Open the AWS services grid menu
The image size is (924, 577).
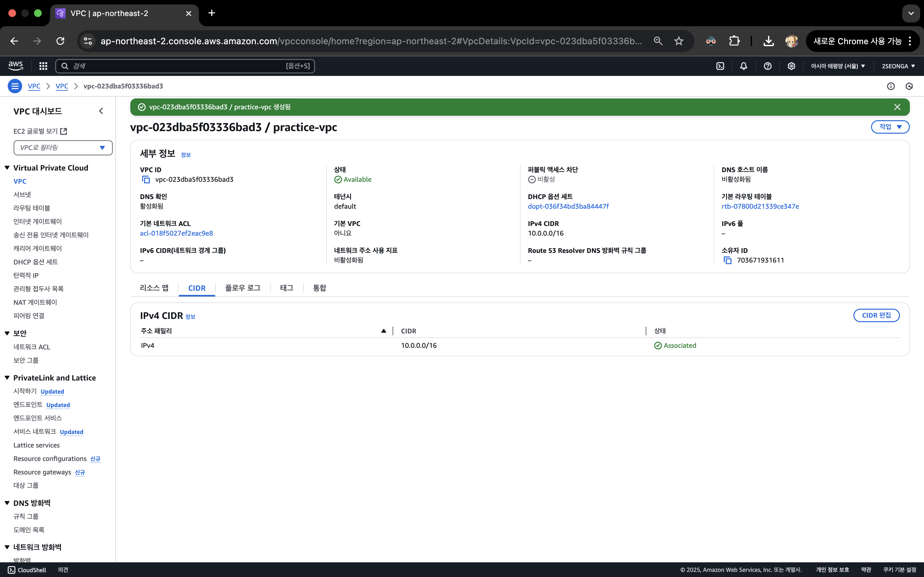43,66
